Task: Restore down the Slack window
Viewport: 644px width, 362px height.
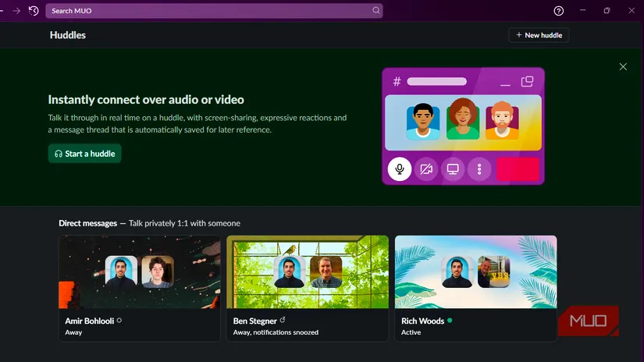Action: click(607, 11)
